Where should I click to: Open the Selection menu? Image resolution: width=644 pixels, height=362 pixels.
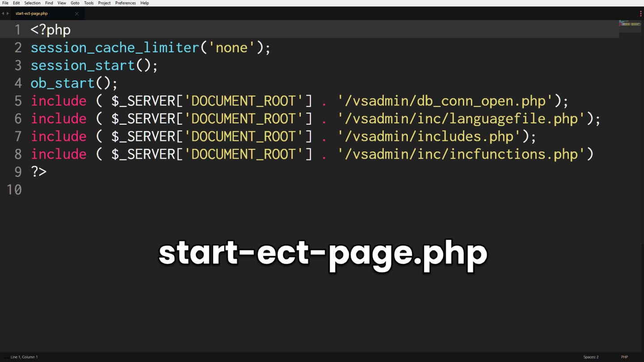click(32, 3)
